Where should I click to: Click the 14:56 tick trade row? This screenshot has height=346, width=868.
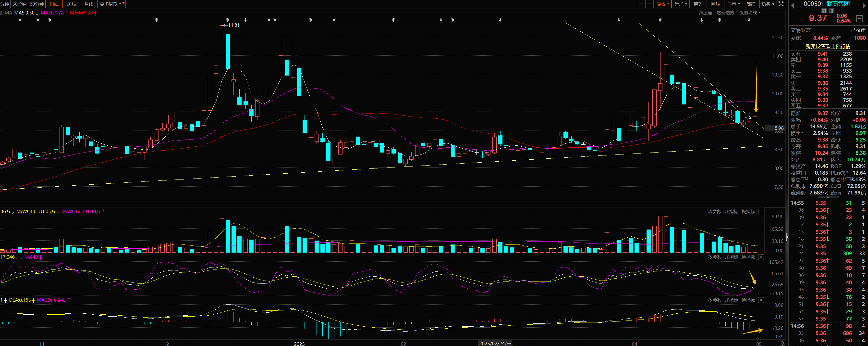pos(828,326)
